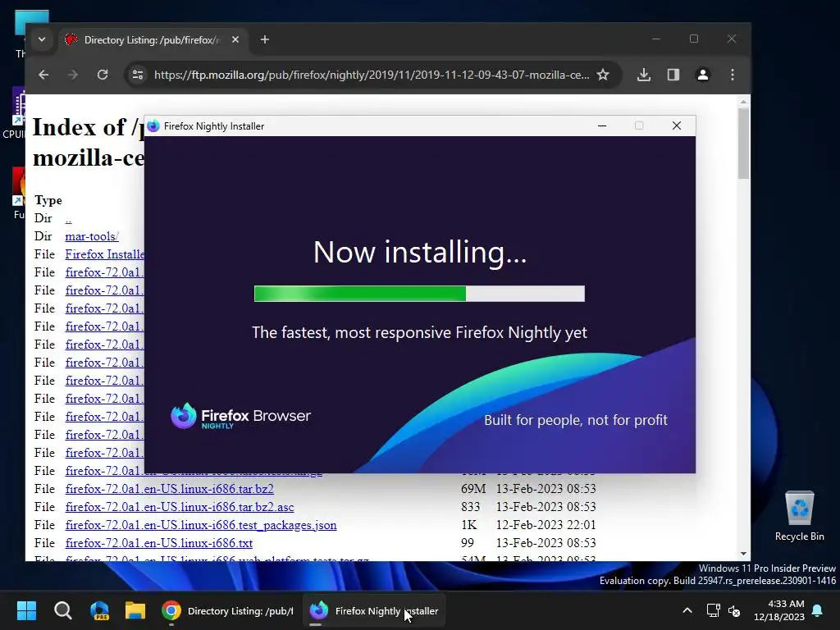Screen dimensions: 840x630
Task: Open network icon in system tray
Action: click(x=713, y=610)
